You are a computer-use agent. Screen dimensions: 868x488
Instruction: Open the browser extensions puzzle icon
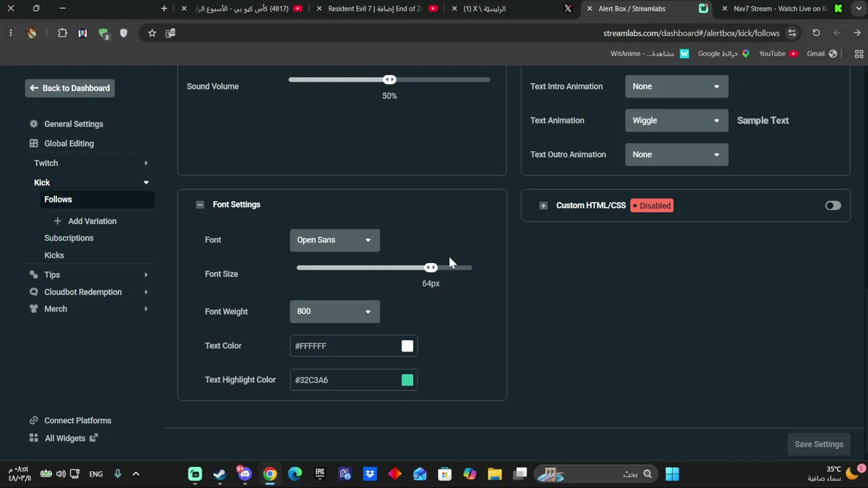click(x=62, y=33)
